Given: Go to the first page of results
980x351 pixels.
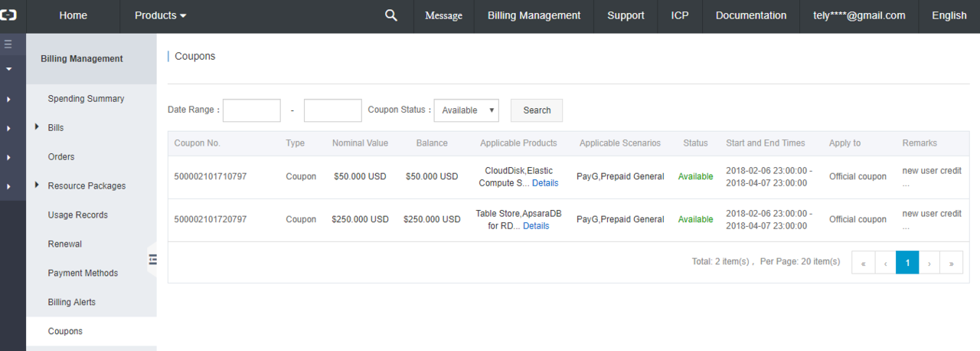Looking at the screenshot, I should (863, 262).
